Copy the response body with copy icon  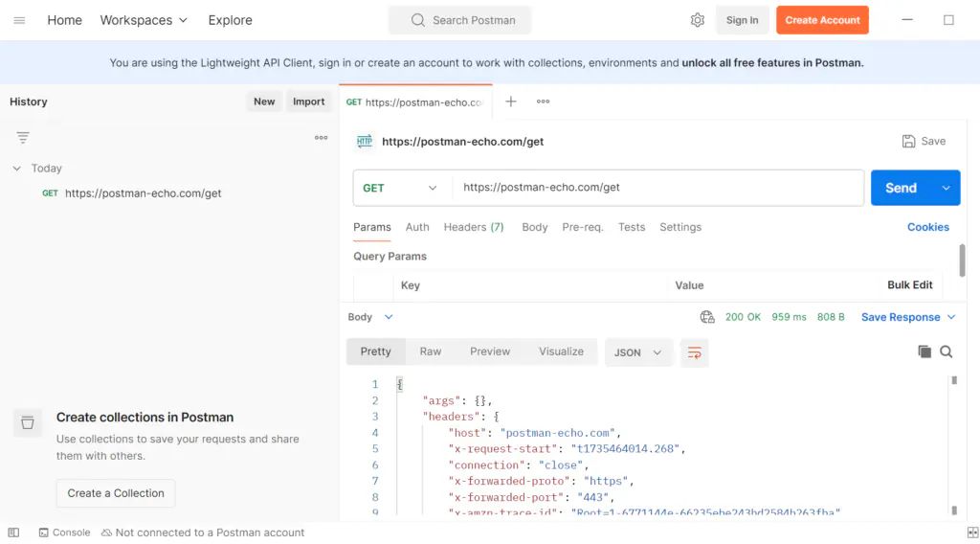(924, 351)
